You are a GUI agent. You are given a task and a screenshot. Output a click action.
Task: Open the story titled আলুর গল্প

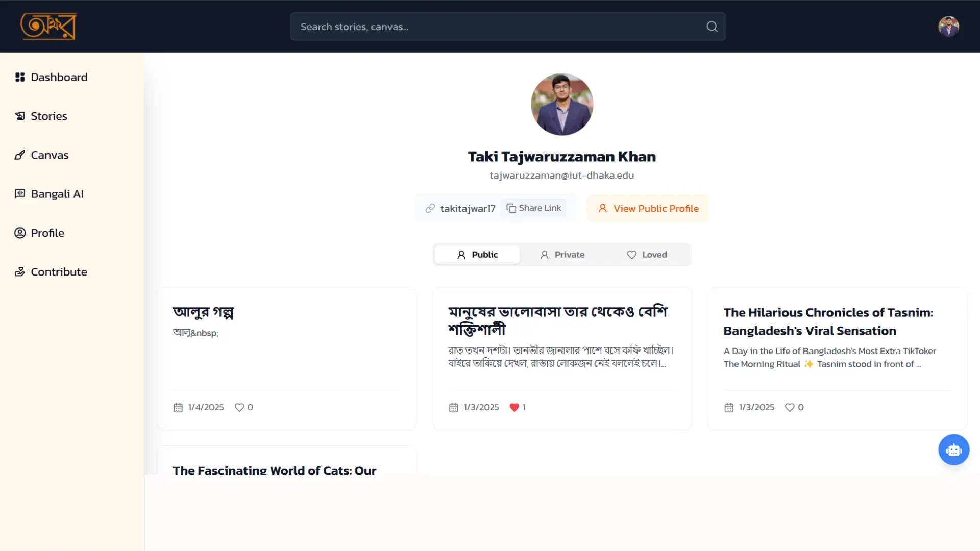coord(203,312)
